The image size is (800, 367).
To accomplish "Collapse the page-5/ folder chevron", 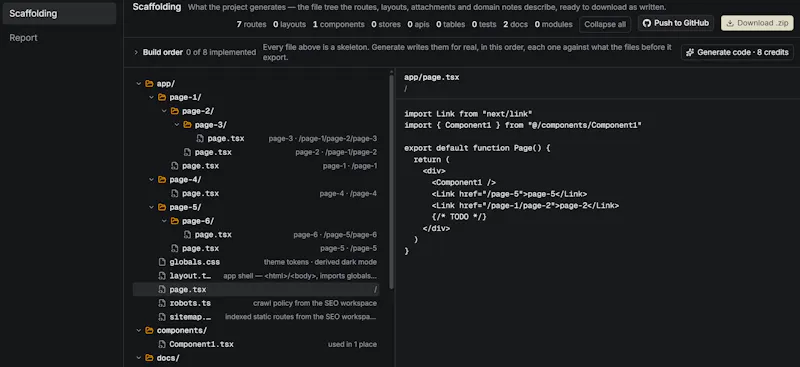I will tap(152, 207).
